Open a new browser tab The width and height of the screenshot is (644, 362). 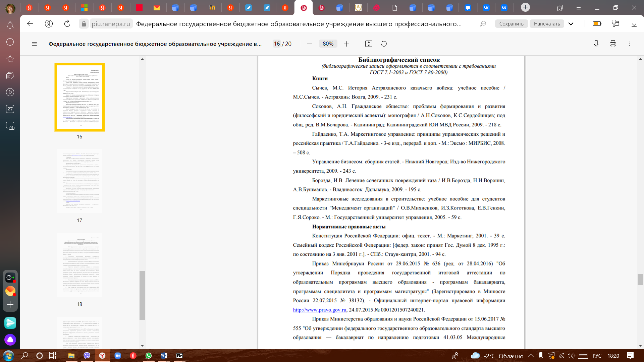click(525, 7)
